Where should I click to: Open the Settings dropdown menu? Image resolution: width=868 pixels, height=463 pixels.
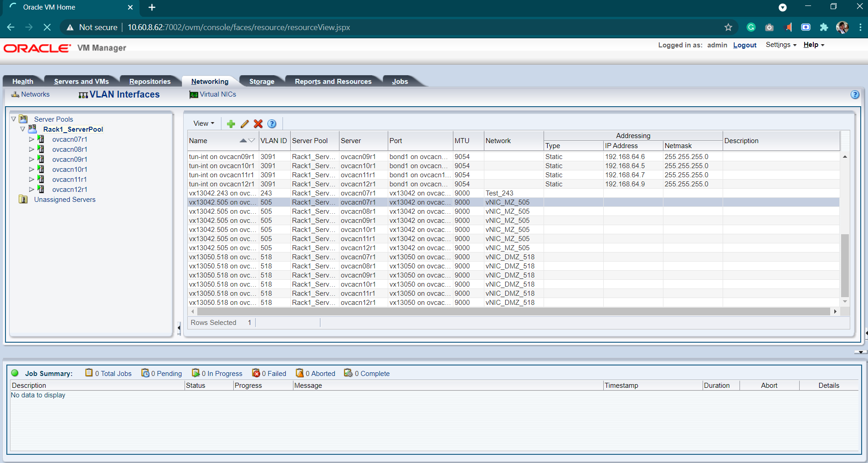[781, 45]
